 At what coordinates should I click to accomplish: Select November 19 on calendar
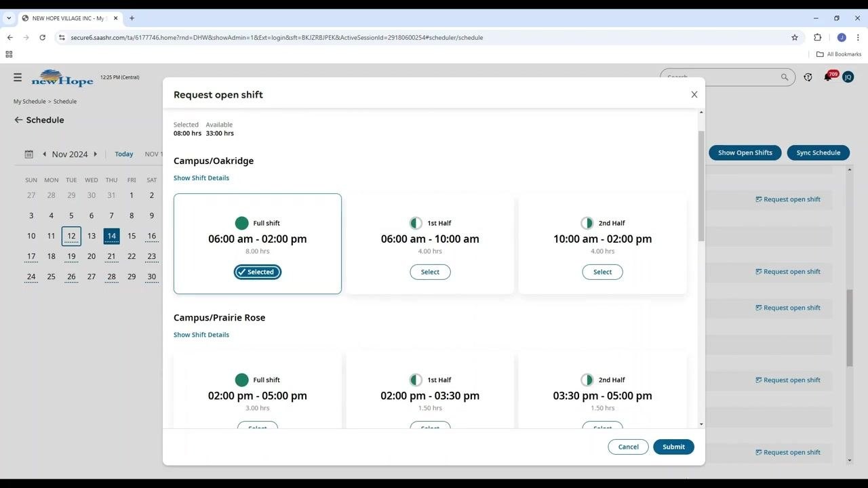[71, 257]
